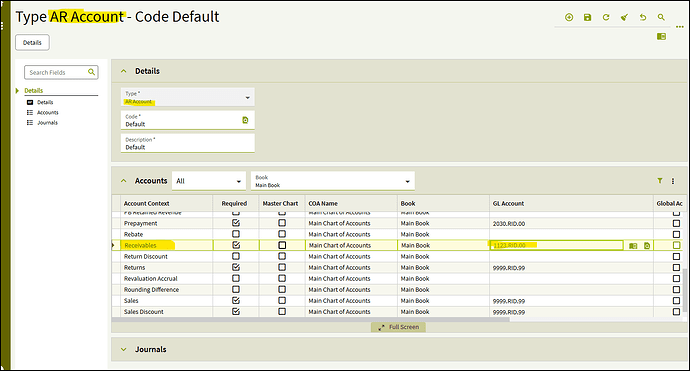The height and width of the screenshot is (371, 690).
Task: Toggle Master Chart checkbox for Returns
Action: click(282, 267)
